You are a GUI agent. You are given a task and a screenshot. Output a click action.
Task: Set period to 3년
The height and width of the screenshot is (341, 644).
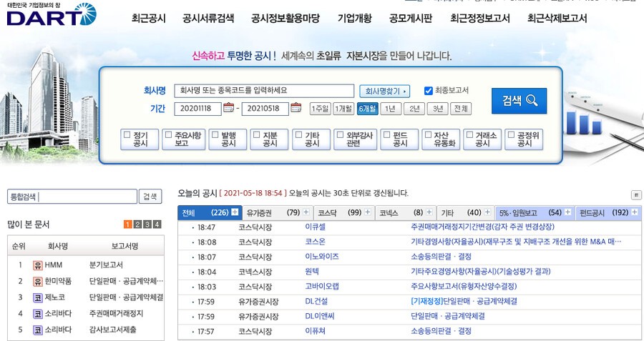pos(437,109)
